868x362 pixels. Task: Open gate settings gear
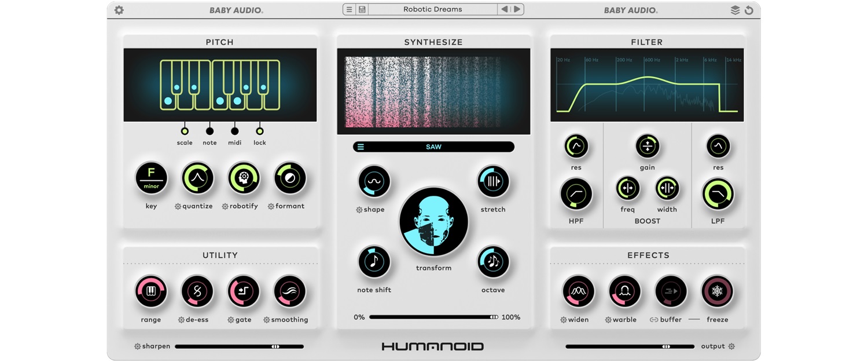[x=231, y=320]
